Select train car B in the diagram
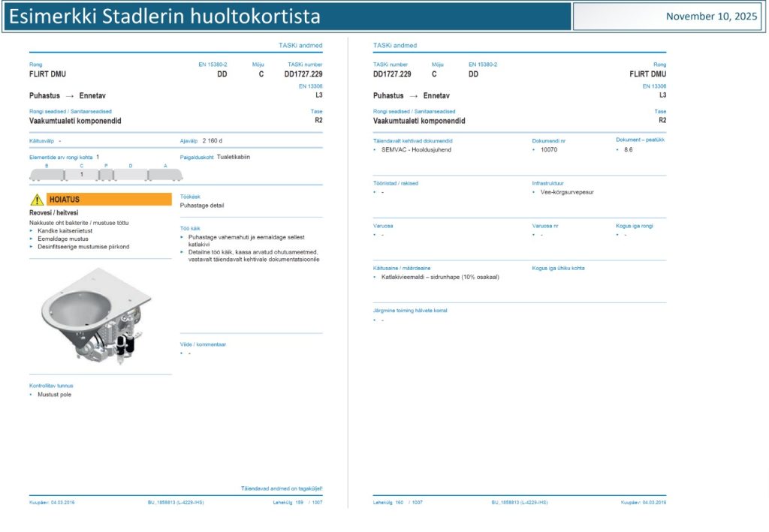Screen dimensions: 769x532 coord(47,174)
